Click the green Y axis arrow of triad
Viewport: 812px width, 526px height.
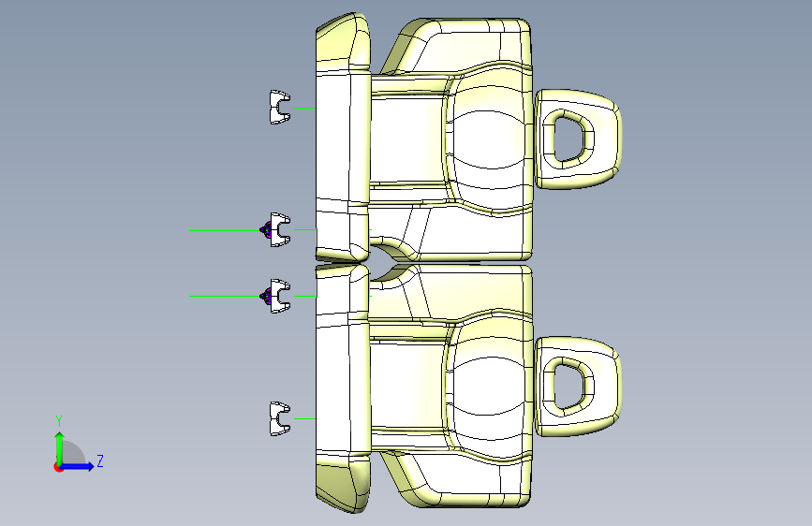(60, 446)
